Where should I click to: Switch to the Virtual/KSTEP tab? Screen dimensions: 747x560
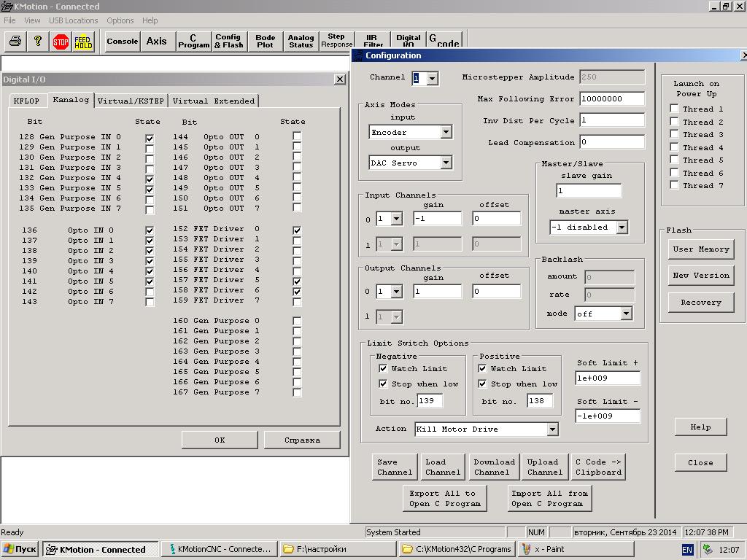(131, 101)
